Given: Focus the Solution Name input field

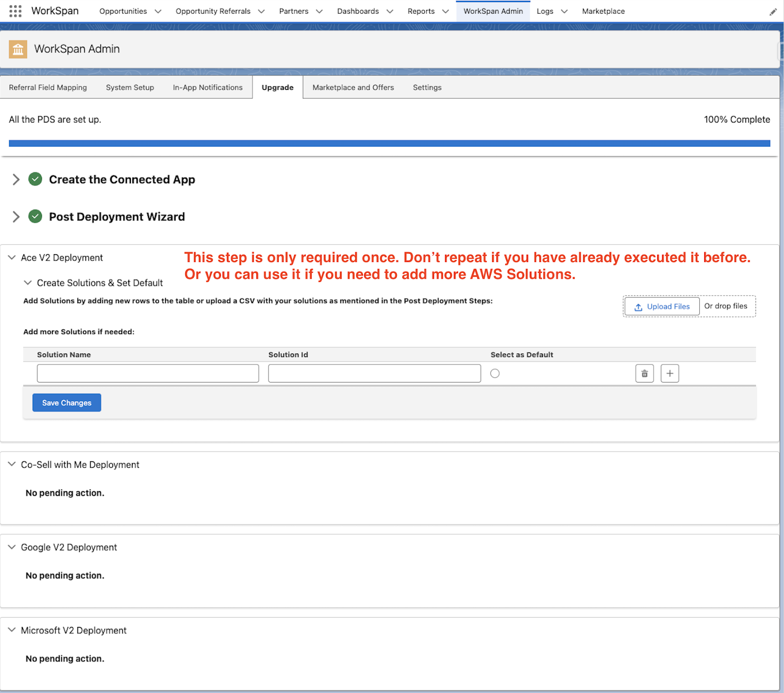Looking at the screenshot, I should tap(148, 373).
